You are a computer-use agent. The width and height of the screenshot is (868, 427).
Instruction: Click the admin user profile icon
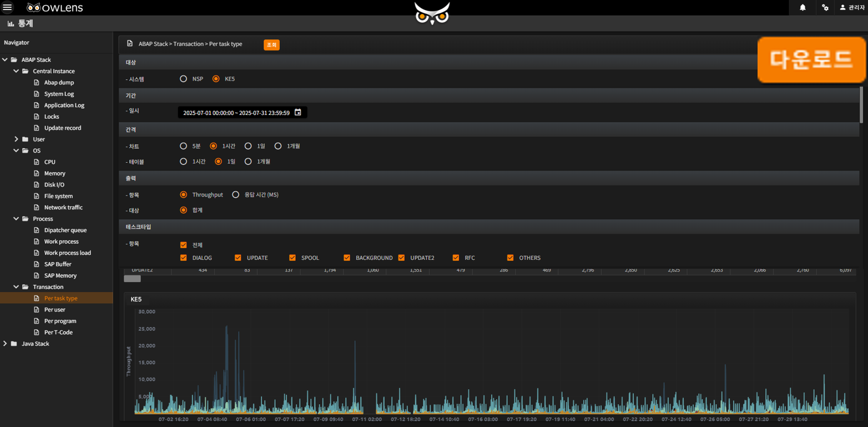[842, 7]
